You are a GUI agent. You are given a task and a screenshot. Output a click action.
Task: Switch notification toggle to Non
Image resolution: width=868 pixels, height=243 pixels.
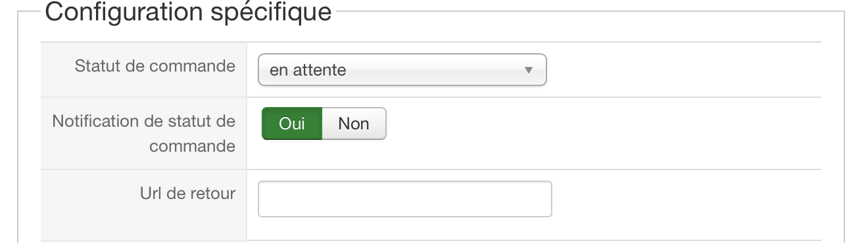tap(354, 123)
